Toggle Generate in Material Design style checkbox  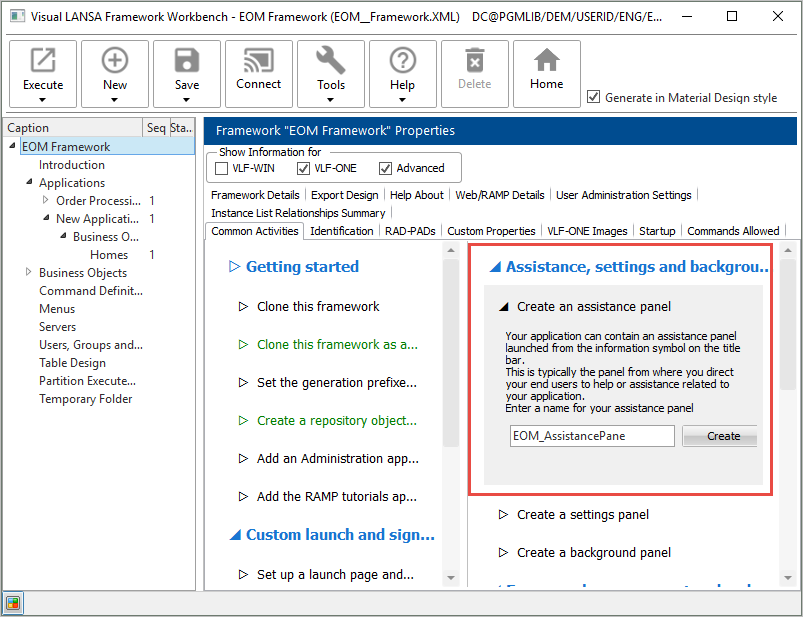coord(593,96)
